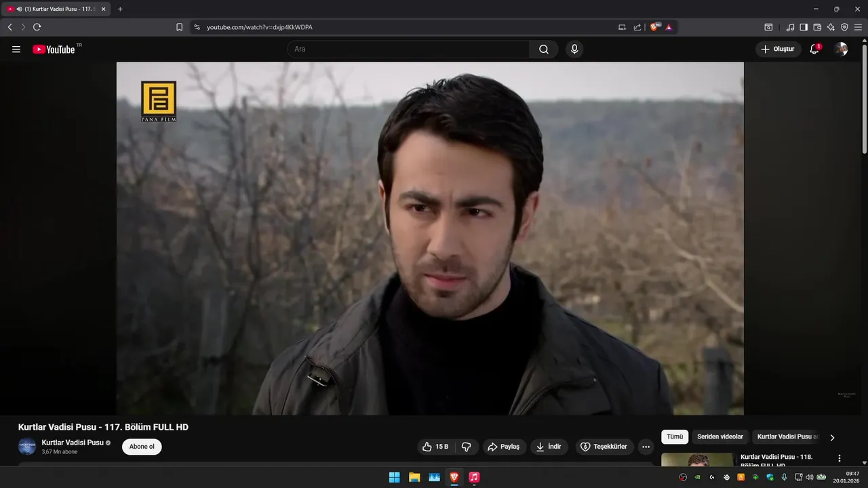Open the microphone tray icon
868x488 pixels.
coord(785,477)
